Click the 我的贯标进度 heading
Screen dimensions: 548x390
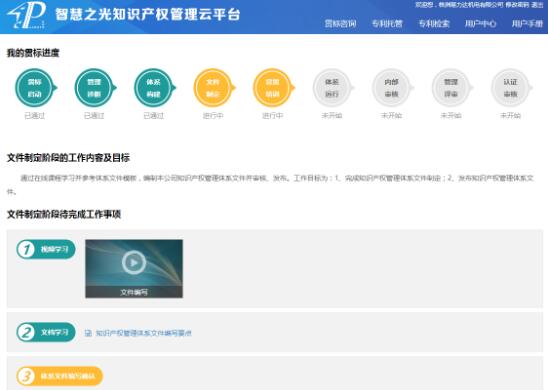click(x=33, y=53)
